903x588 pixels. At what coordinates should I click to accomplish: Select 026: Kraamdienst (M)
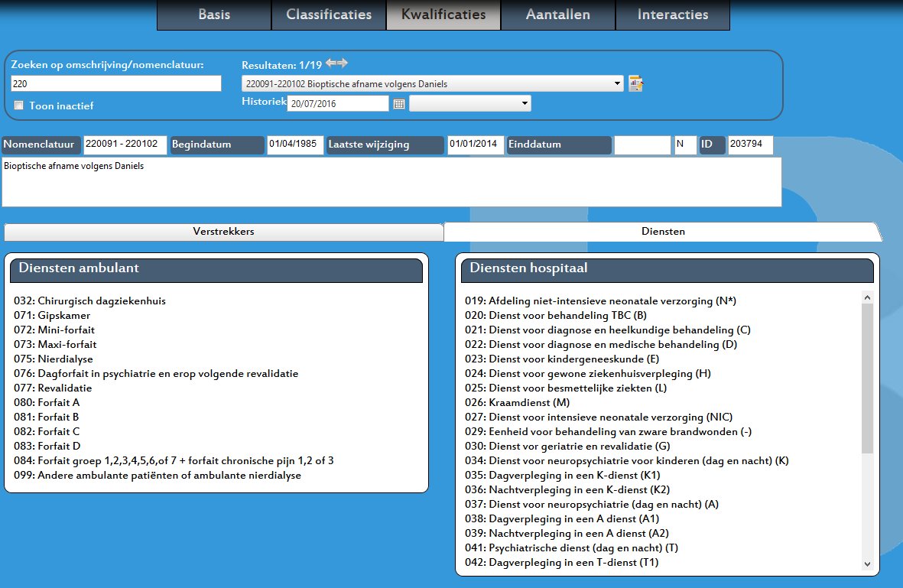(517, 402)
